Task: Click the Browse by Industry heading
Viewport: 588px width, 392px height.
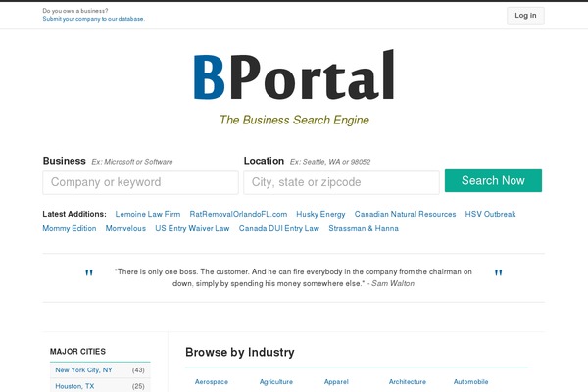Action: [x=240, y=352]
